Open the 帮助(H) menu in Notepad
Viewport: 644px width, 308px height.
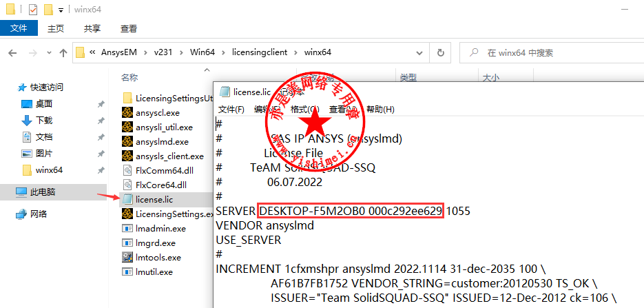point(380,110)
